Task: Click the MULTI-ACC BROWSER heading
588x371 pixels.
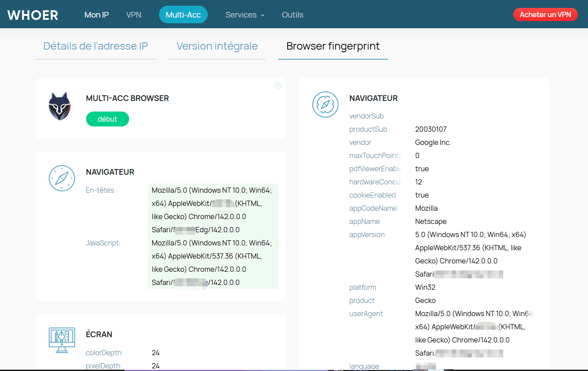Action: coord(127,98)
